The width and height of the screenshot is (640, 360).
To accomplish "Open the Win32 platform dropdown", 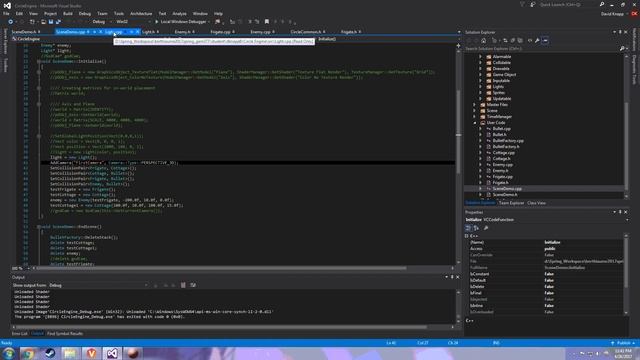I will [x=133, y=22].
